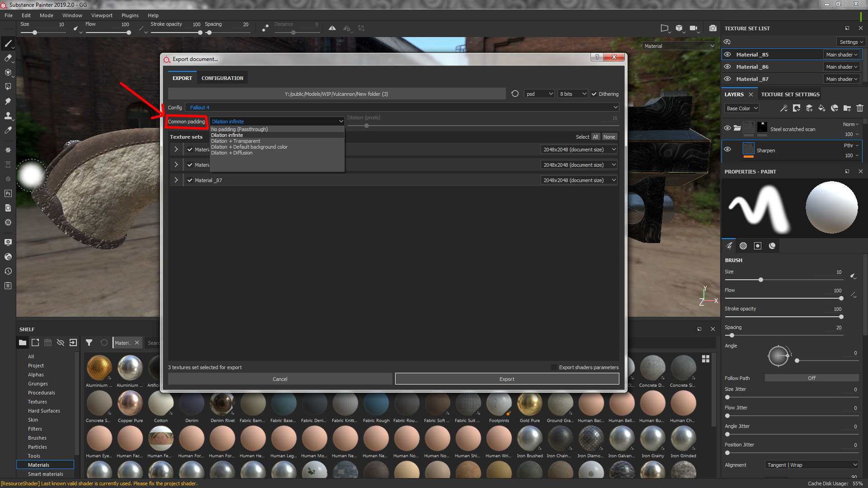Select the Eraser tool
This screenshot has width=868, height=488.
pyautogui.click(x=8, y=58)
